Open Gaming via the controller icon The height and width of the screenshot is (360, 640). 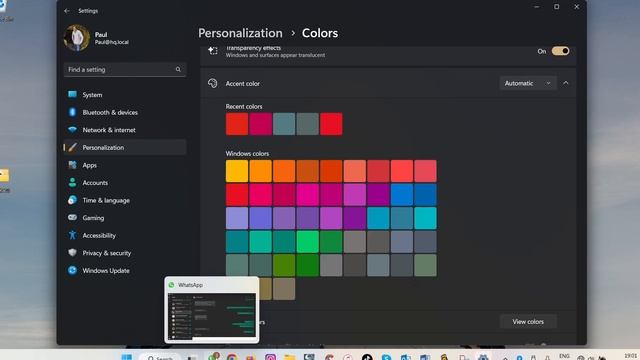coord(72,218)
